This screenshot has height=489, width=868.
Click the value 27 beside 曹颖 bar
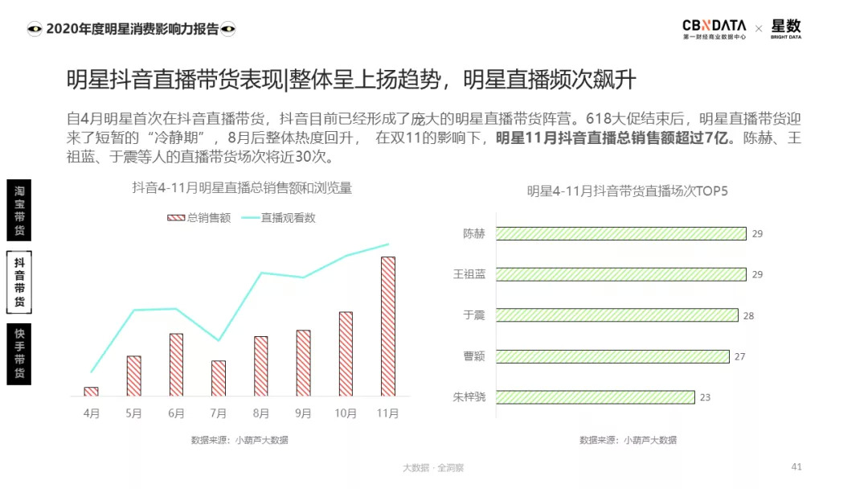(x=740, y=356)
